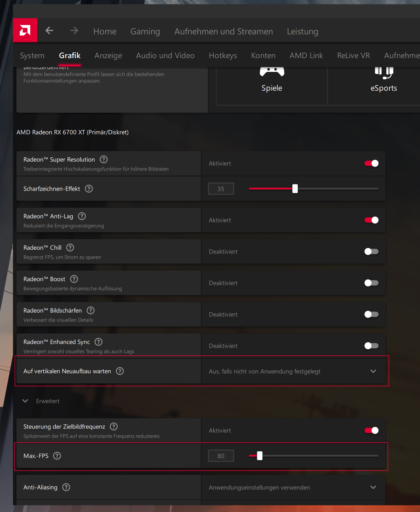Select the Grafik tab
The width and height of the screenshot is (420, 512).
coord(70,55)
